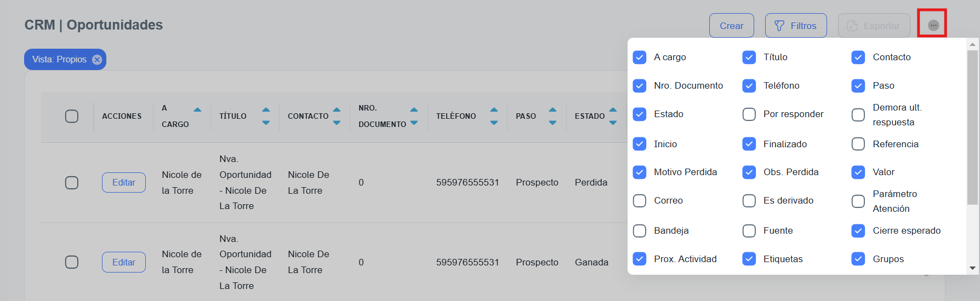
Task: Sort Paso column ascending arrow
Action: (552, 110)
